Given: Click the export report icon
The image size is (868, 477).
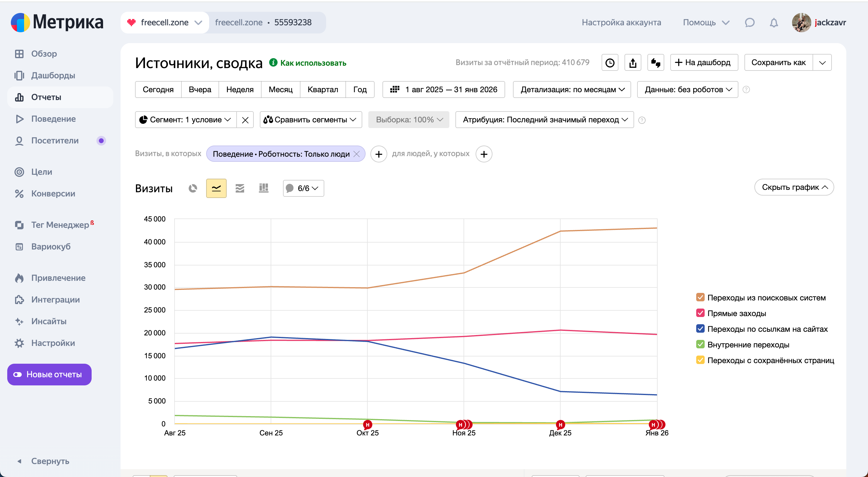Looking at the screenshot, I should (x=633, y=63).
